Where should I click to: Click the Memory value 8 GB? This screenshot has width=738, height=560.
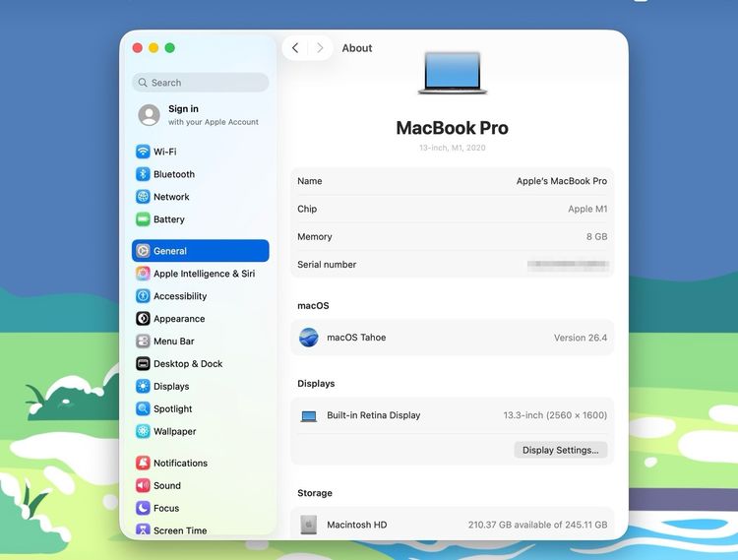pyautogui.click(x=597, y=237)
